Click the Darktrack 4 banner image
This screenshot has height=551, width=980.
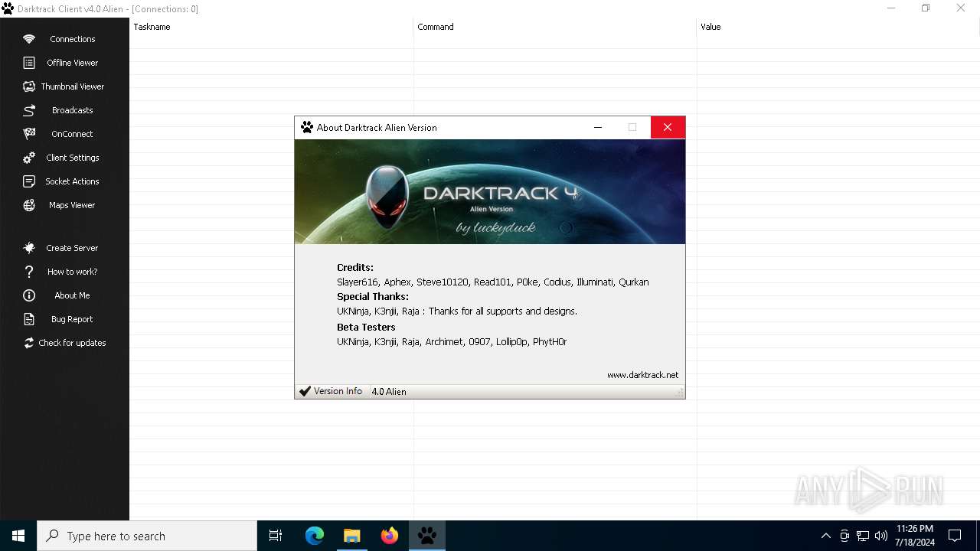pos(490,191)
